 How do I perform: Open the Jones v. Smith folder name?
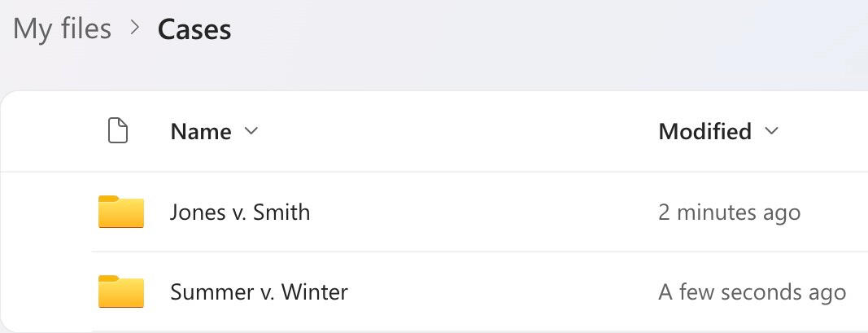click(240, 213)
